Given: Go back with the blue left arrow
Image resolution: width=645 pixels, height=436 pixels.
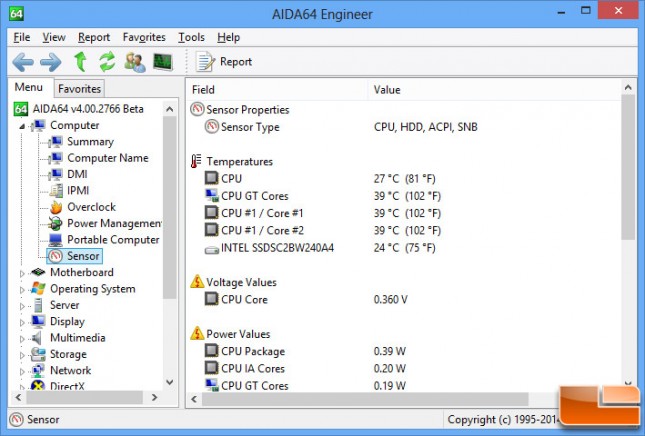Looking at the screenshot, I should click(x=23, y=62).
